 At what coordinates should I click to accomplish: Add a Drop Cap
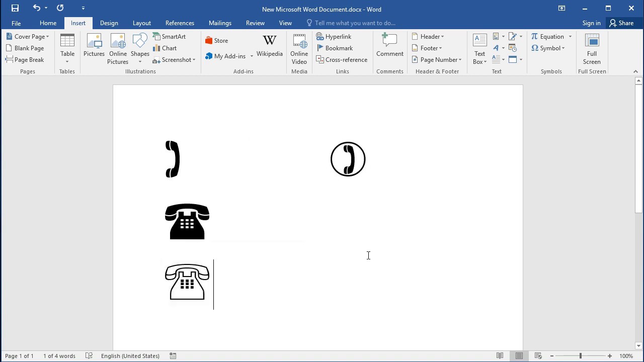tap(499, 60)
